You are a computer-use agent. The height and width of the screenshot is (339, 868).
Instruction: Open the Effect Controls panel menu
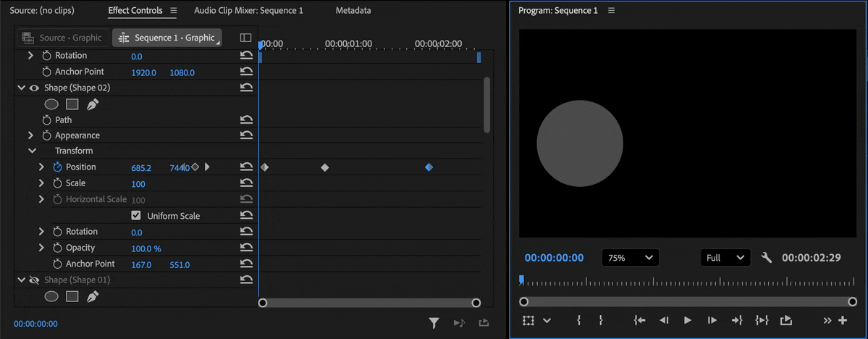(x=173, y=11)
